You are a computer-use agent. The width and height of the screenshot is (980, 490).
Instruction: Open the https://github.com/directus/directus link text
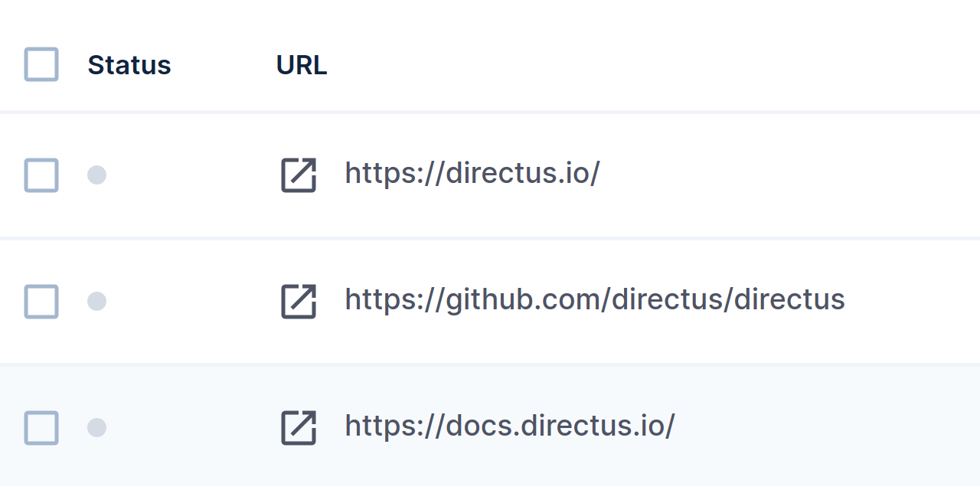(x=594, y=299)
